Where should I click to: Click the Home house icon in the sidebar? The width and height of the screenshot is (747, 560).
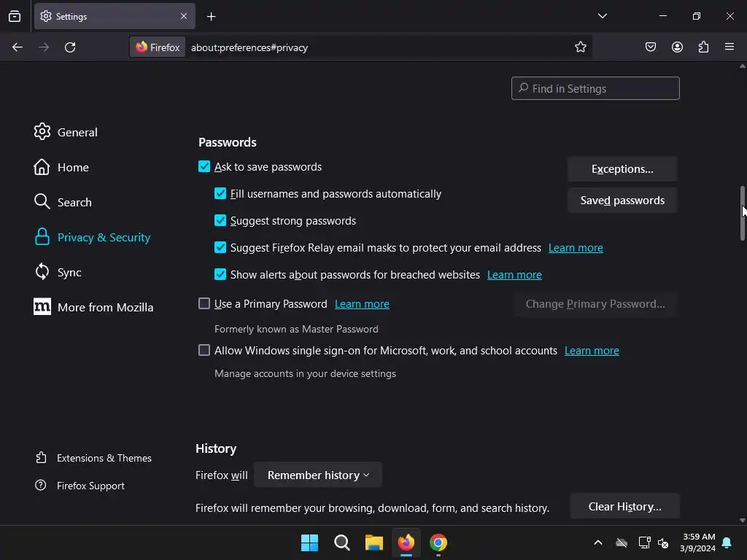(x=42, y=167)
